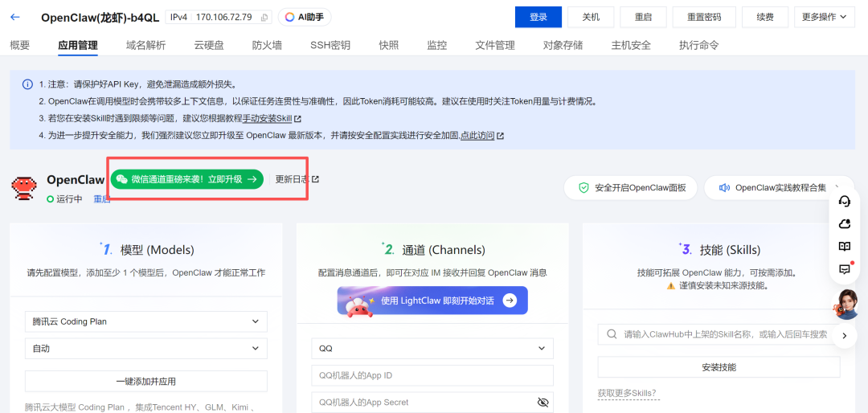Image resolution: width=868 pixels, height=413 pixels.
Task: Click the back arrow beside OpenClaw title
Action: (16, 17)
